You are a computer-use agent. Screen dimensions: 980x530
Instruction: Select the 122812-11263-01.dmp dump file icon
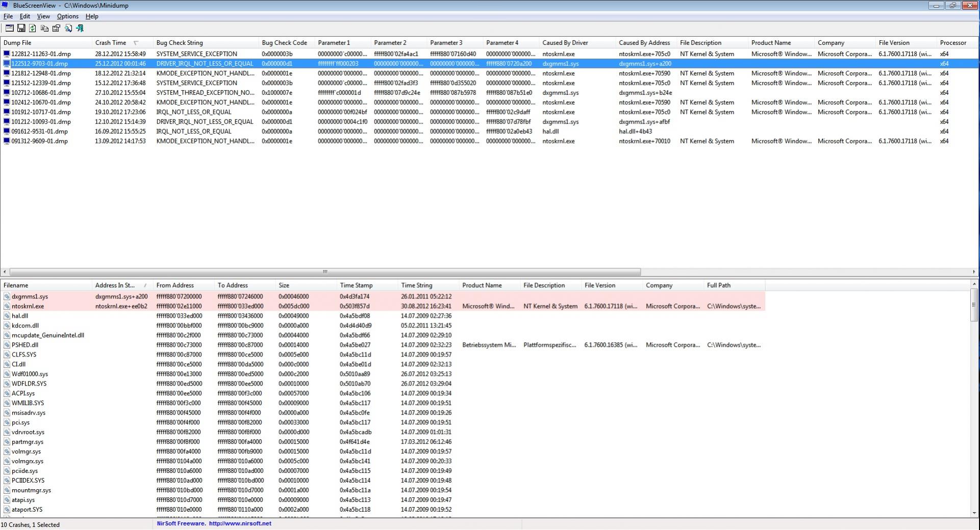point(7,54)
